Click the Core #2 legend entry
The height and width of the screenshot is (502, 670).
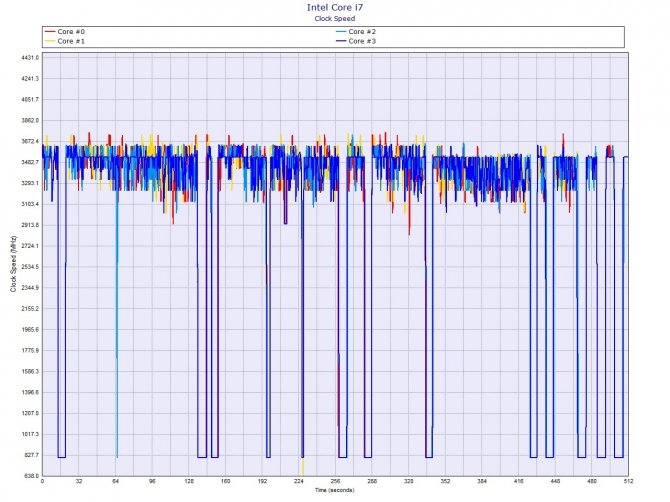(356, 32)
